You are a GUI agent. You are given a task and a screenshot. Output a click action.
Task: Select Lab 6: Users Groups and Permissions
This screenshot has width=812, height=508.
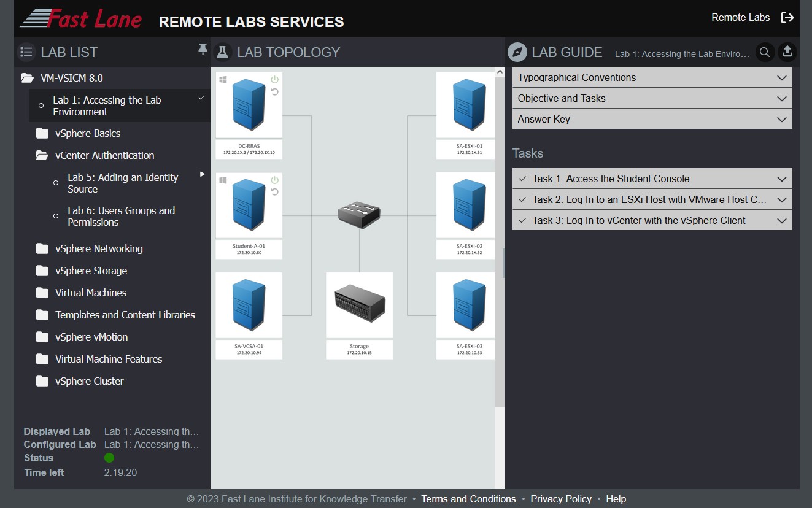tap(122, 216)
